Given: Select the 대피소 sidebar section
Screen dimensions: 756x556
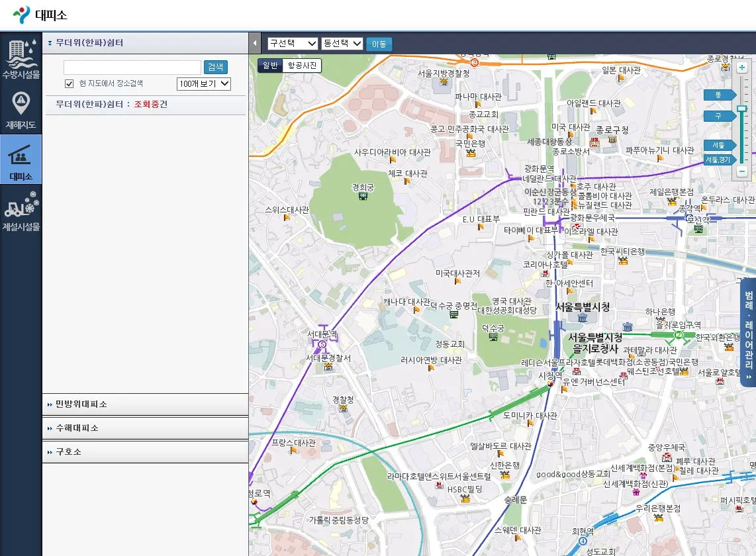Looking at the screenshot, I should [21, 160].
